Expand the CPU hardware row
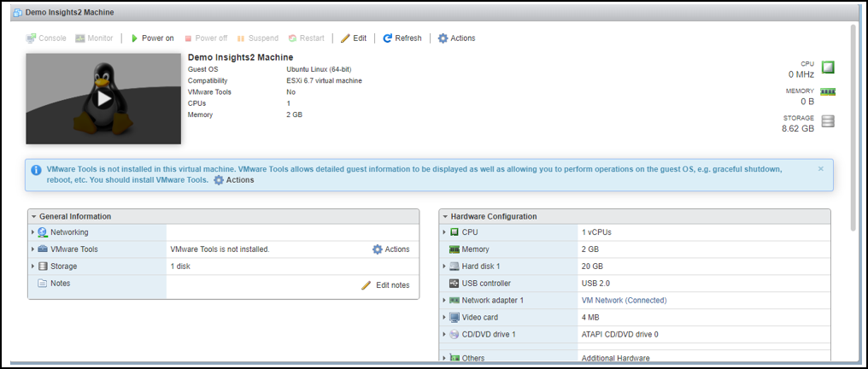Viewport: 868px width, 369px height. (444, 232)
